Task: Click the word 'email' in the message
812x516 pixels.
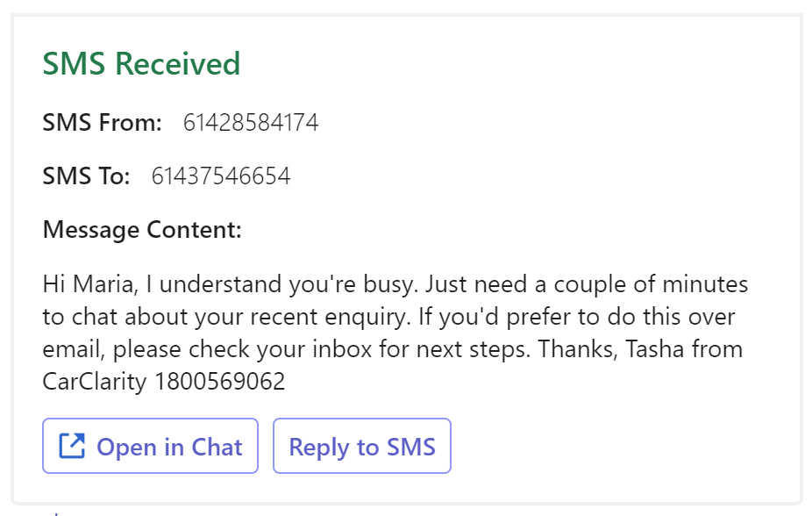Action: click(71, 349)
